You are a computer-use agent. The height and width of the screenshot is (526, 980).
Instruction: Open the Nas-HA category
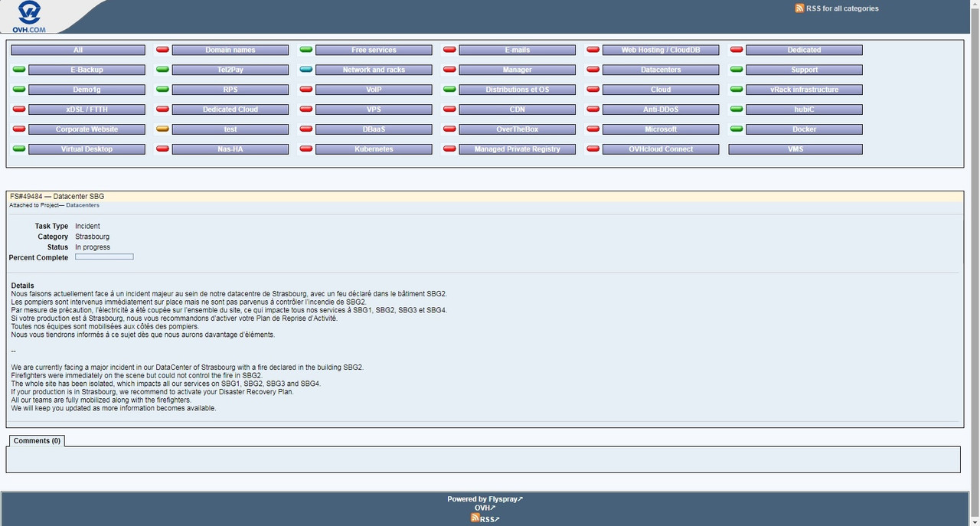point(230,149)
